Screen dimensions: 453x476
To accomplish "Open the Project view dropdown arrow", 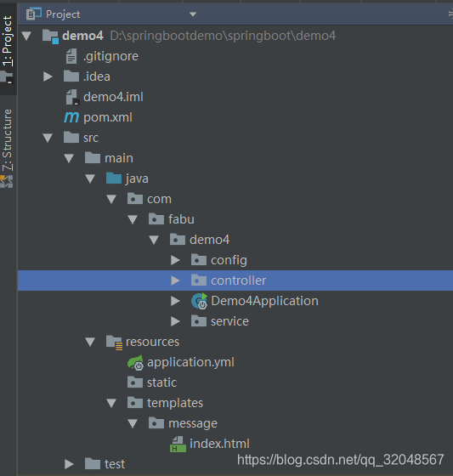I will click(x=193, y=14).
